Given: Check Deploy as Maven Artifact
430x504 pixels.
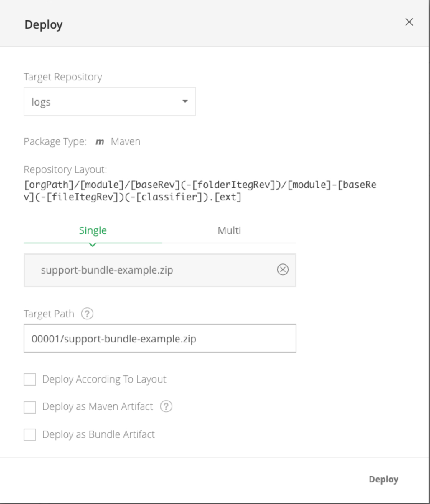Looking at the screenshot, I should point(30,407).
